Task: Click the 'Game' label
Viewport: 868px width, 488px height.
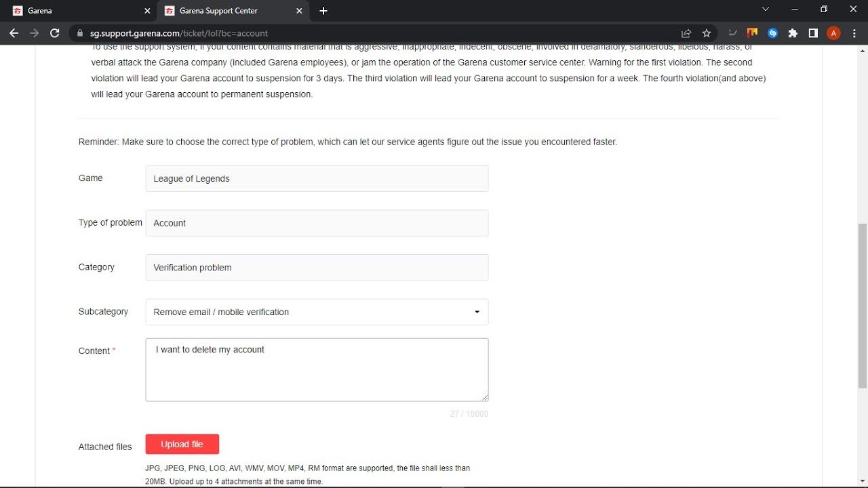Action: pyautogui.click(x=90, y=178)
